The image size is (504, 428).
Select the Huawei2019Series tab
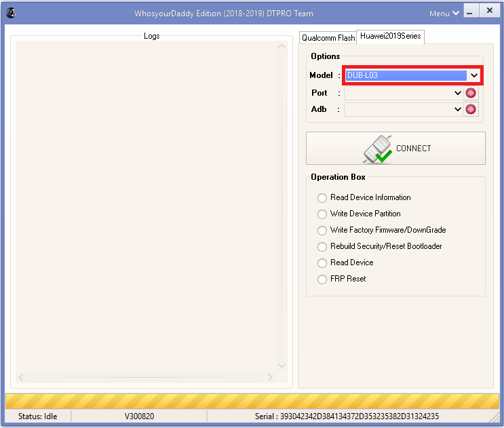pos(391,36)
